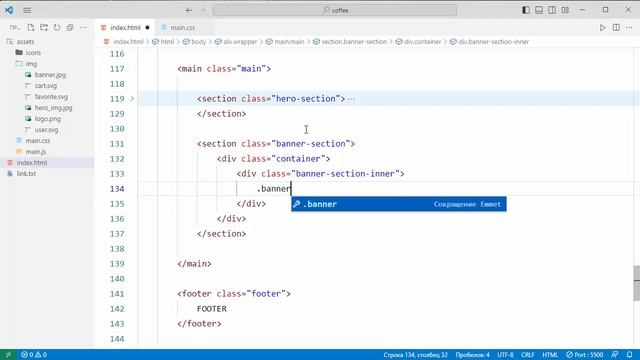Collapse all folders in explorer
Image resolution: width=640 pixels, height=360 pixels.
pyautogui.click(x=70, y=27)
